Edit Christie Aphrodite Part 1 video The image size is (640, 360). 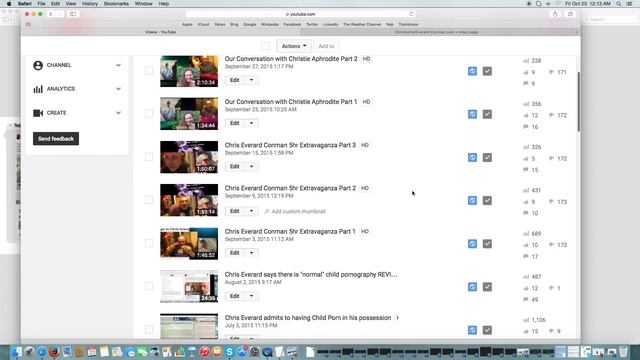(x=235, y=123)
